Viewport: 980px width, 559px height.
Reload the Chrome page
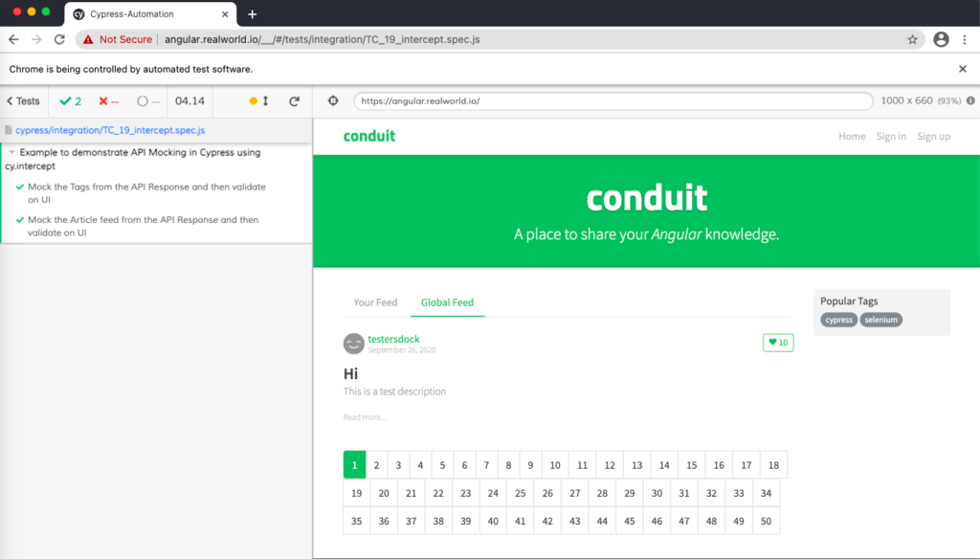[59, 39]
